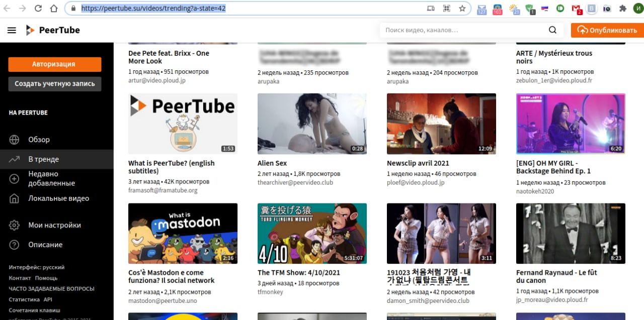Click the cast-to-device icon in address bar
644x320 pixels.
coord(431,9)
